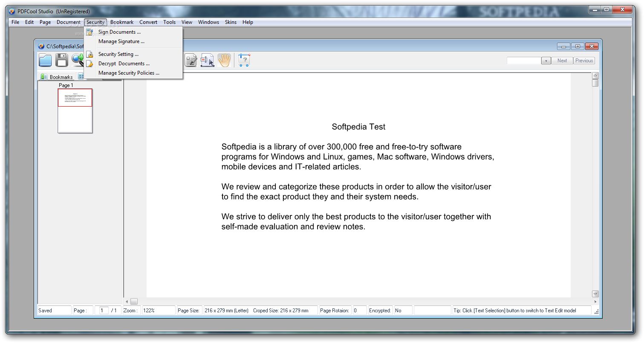
Task: Click the Previous search button
Action: pos(584,61)
